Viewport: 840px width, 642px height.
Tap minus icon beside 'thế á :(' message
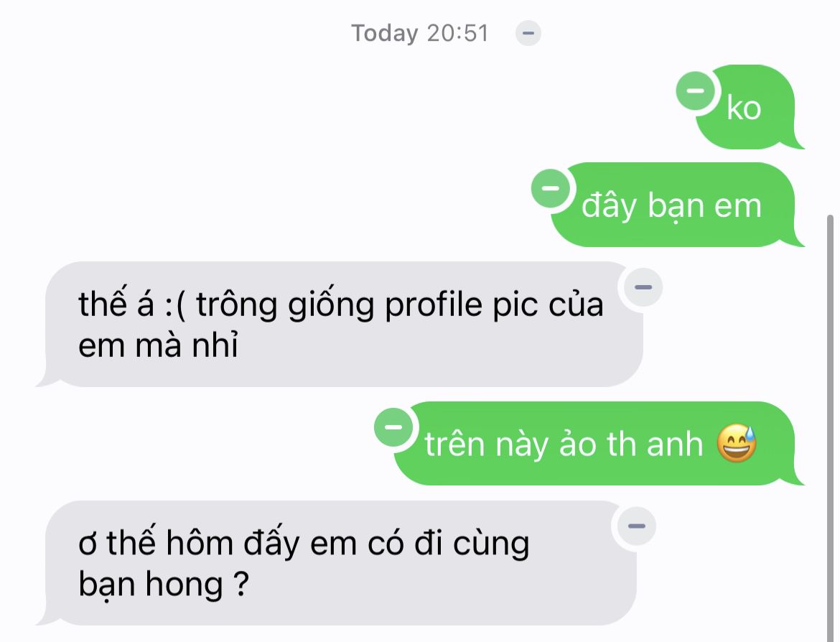[643, 287]
